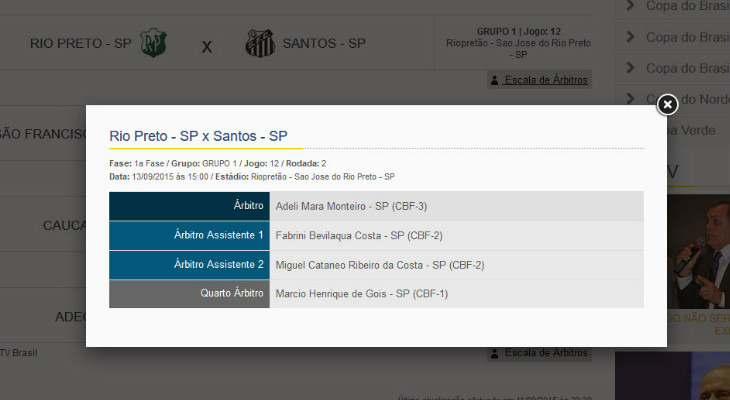The width and height of the screenshot is (730, 400).
Task: Click the Santos team crest
Action: (x=260, y=44)
